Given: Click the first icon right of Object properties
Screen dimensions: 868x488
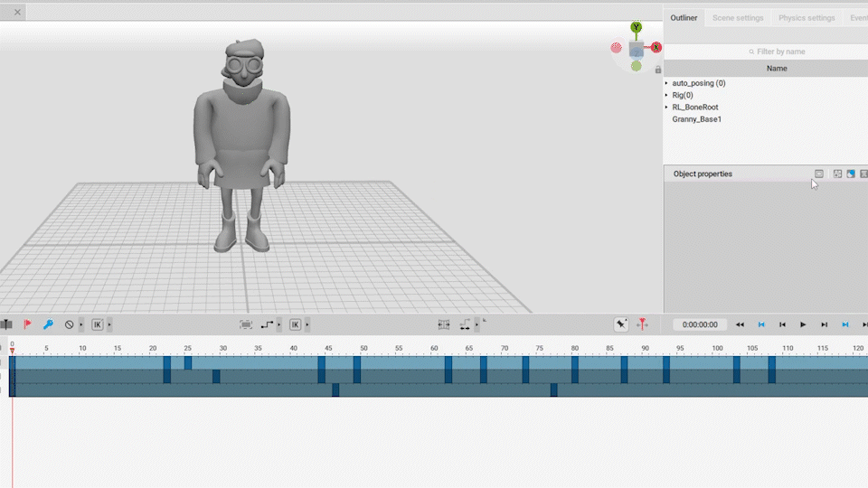Looking at the screenshot, I should click(x=819, y=174).
